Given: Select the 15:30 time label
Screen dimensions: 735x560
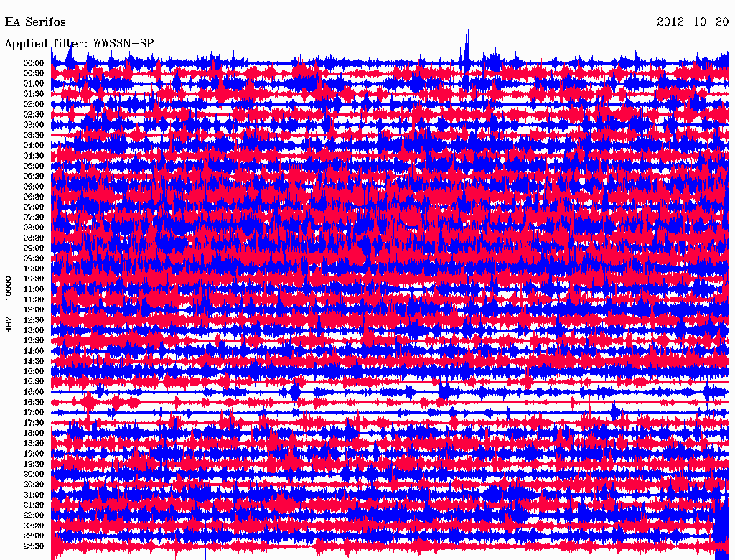Looking at the screenshot, I should click(x=34, y=382).
